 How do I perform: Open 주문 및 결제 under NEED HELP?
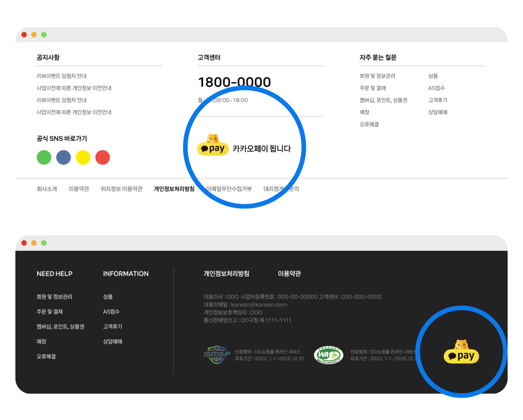coord(50,312)
